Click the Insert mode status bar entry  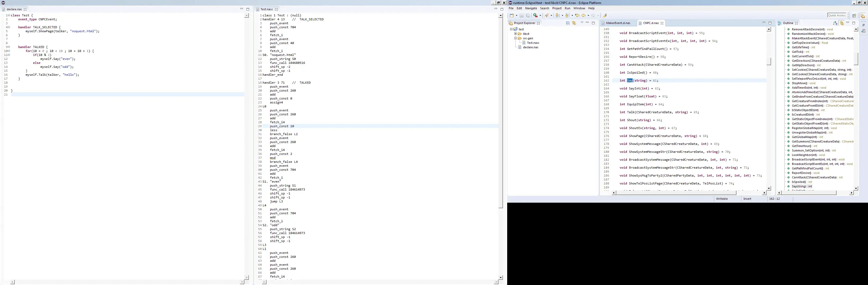point(747,199)
